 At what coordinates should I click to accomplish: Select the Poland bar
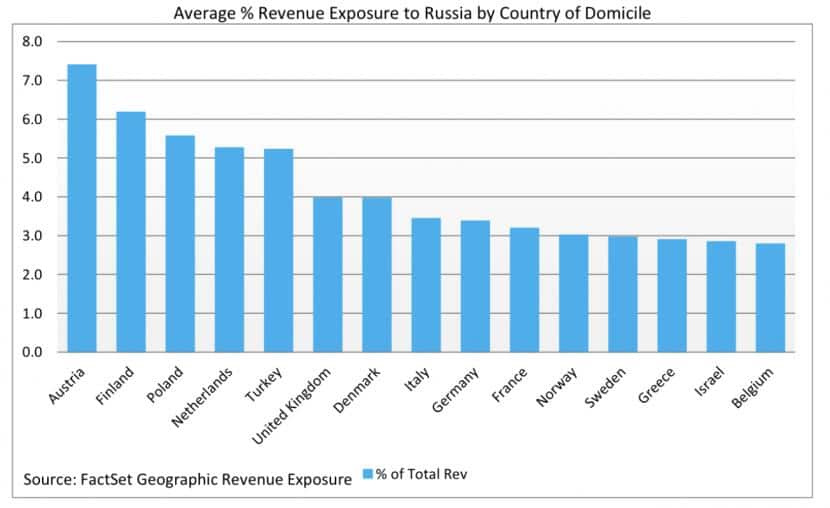180,244
